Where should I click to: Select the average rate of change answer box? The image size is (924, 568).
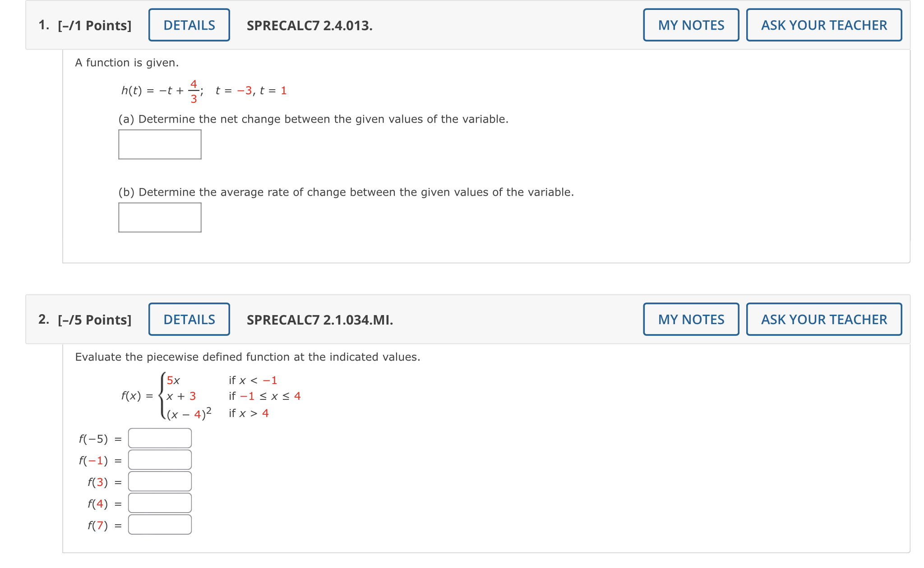[160, 218]
